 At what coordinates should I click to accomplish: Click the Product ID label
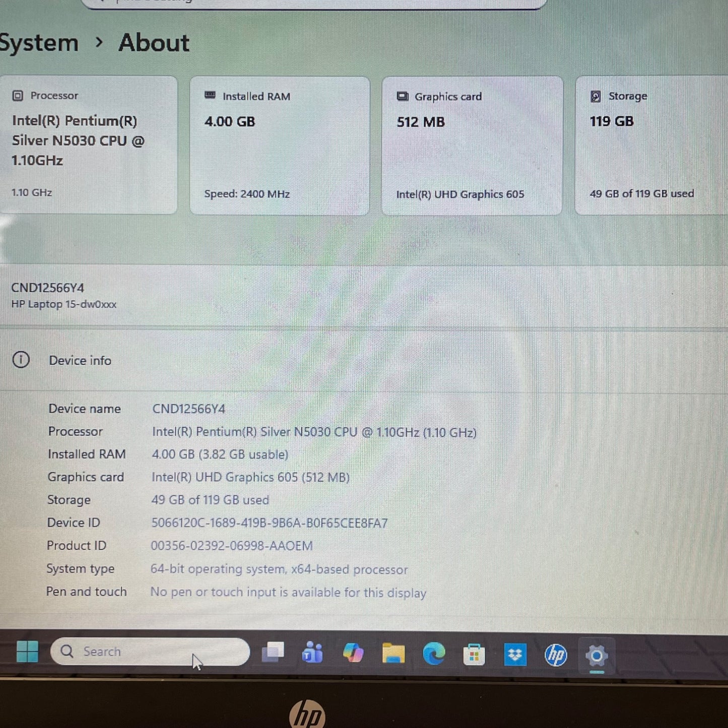click(x=77, y=546)
